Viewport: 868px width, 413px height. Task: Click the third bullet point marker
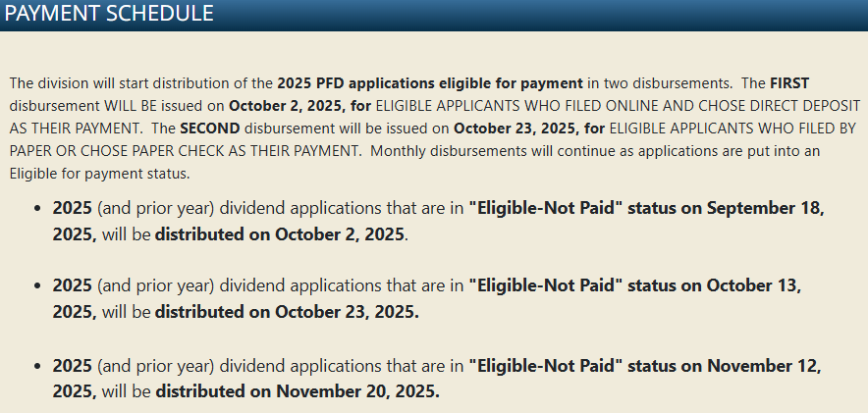[37, 367]
